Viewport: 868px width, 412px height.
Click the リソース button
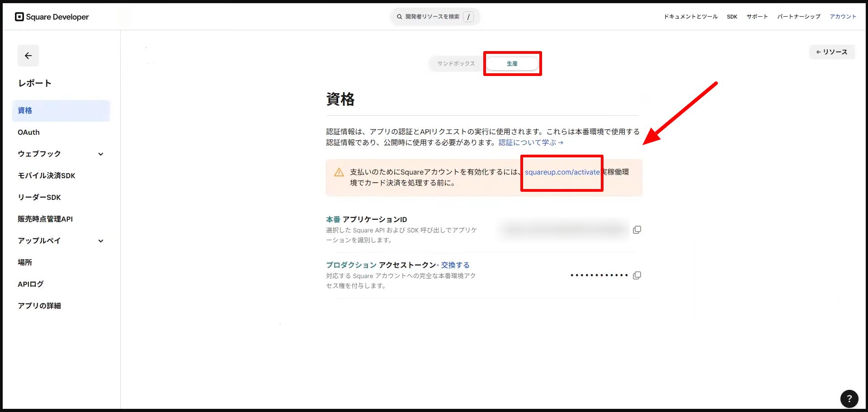pyautogui.click(x=832, y=52)
